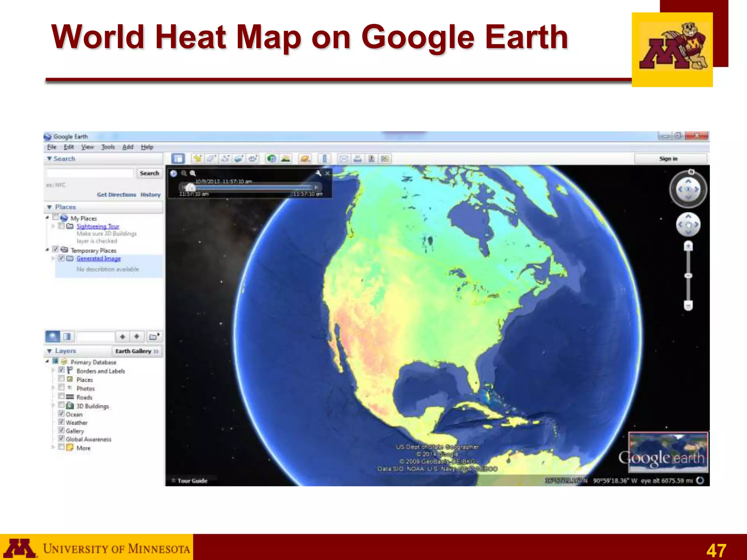Click the Email envelope toolbar icon
This screenshot has width=747, height=560.
(x=344, y=159)
